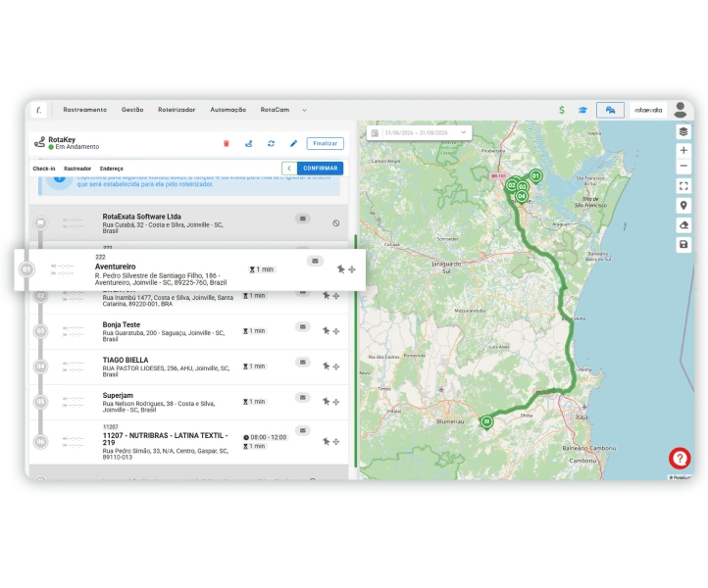The image size is (708, 588).
Task: Click the map location pin tool
Action: pyautogui.click(x=683, y=206)
